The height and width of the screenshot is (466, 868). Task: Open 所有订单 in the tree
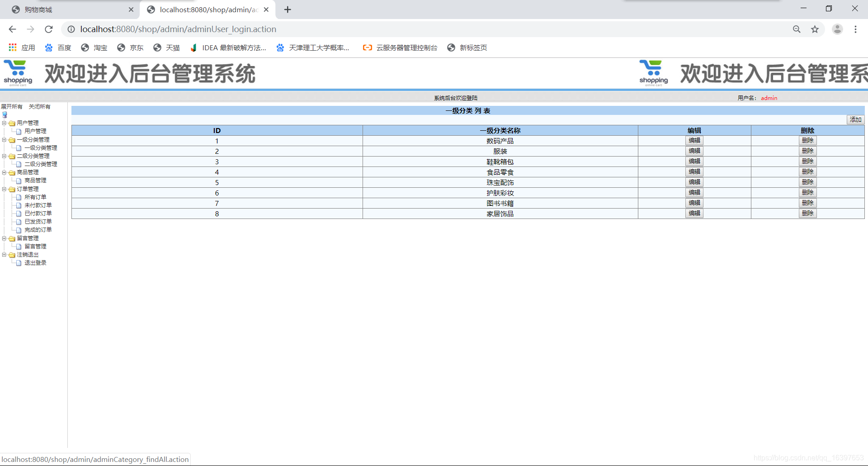click(x=35, y=197)
